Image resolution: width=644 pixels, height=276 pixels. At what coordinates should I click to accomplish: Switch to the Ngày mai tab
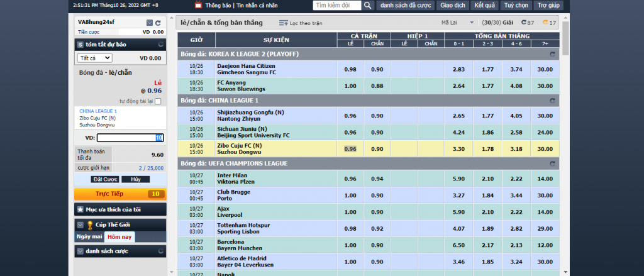[x=89, y=237]
